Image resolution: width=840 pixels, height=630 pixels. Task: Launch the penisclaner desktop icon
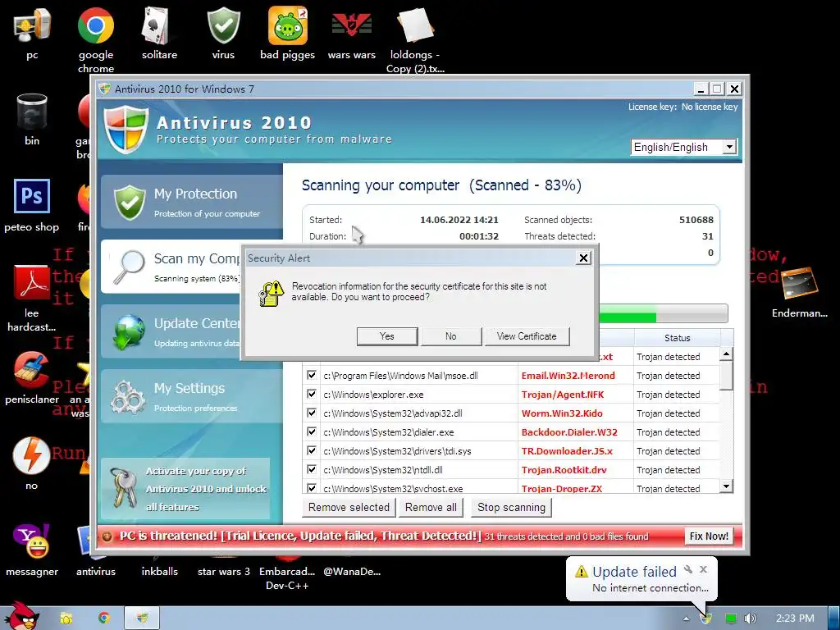click(32, 370)
